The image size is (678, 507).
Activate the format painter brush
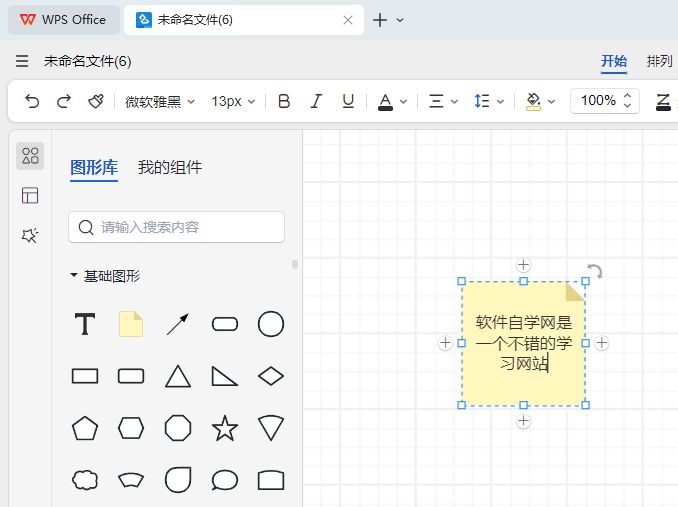click(x=96, y=101)
